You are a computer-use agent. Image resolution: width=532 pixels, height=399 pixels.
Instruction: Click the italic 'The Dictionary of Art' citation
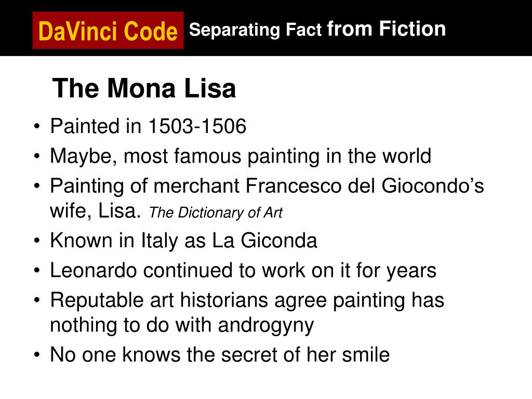(216, 212)
